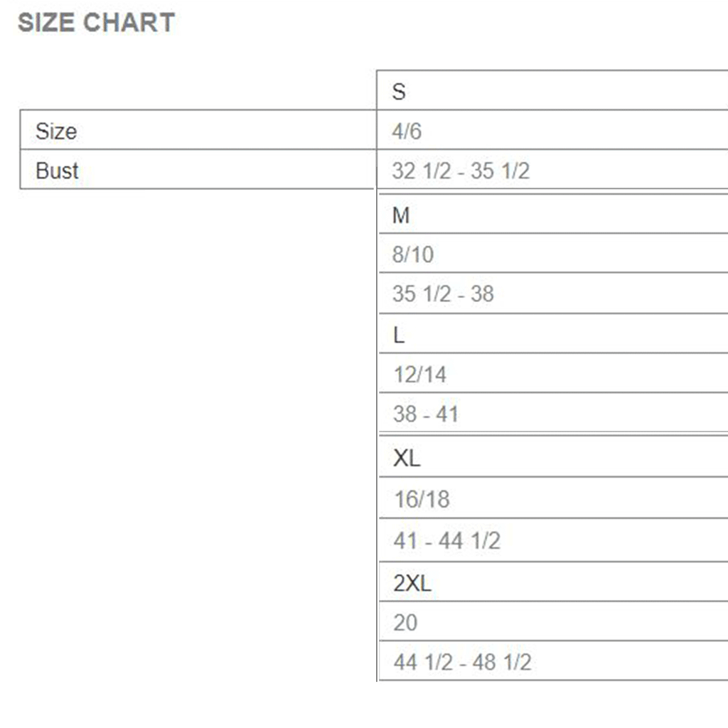728x728 pixels.
Task: Select the Bust row label
Action: [x=57, y=171]
